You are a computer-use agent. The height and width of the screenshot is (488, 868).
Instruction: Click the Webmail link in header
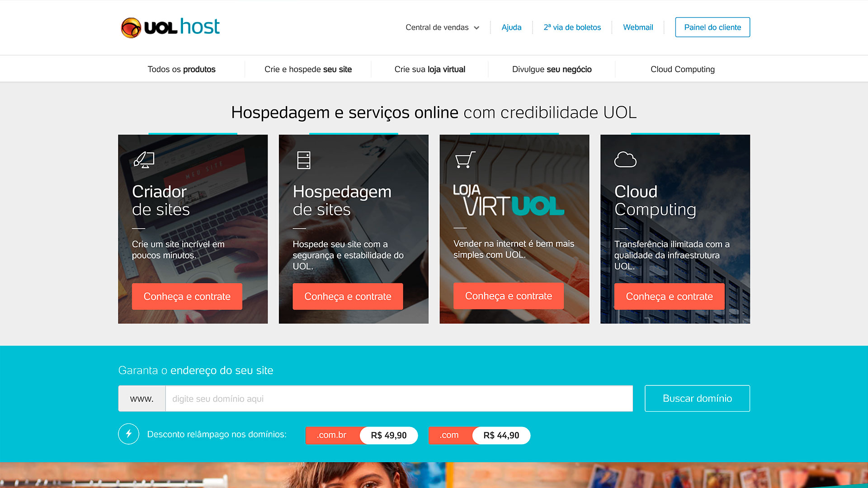coord(637,27)
